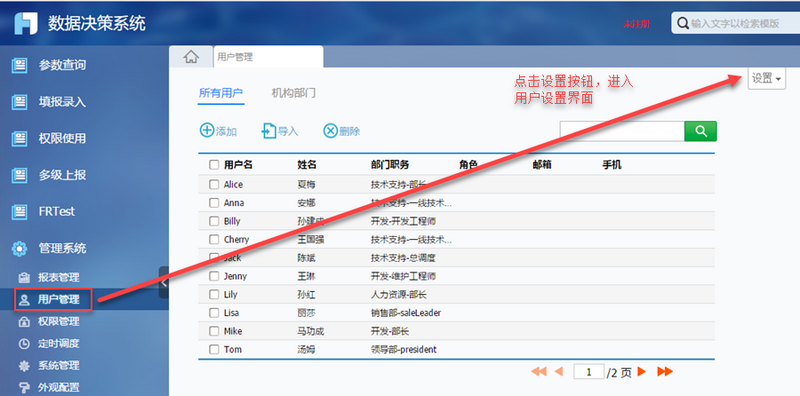Expand 管理系统 in the sidebar
This screenshot has height=396, width=800.
pos(62,249)
